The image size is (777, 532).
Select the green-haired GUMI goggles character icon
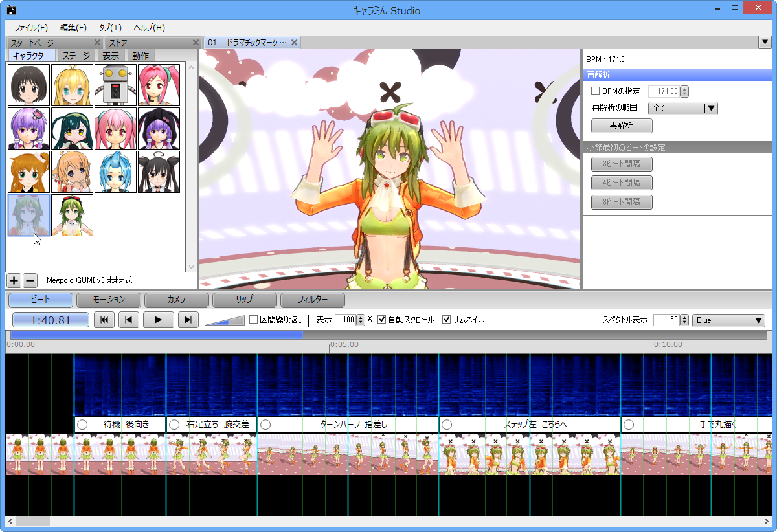coord(73,215)
